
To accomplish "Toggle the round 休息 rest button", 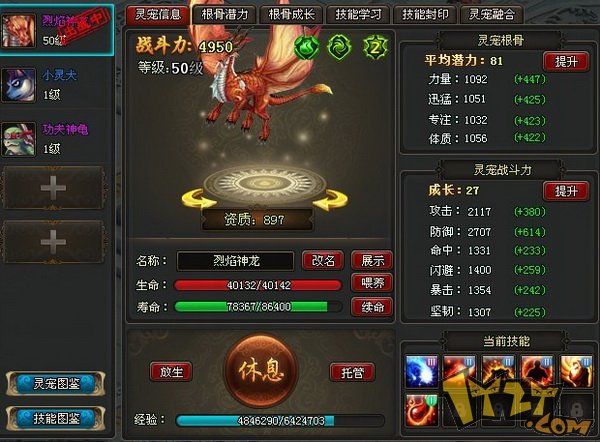I will point(261,370).
